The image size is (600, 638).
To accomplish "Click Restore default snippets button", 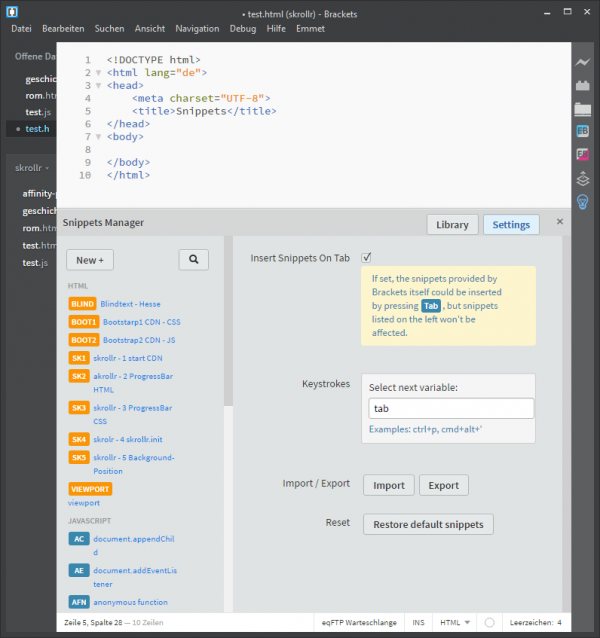I will pos(428,524).
